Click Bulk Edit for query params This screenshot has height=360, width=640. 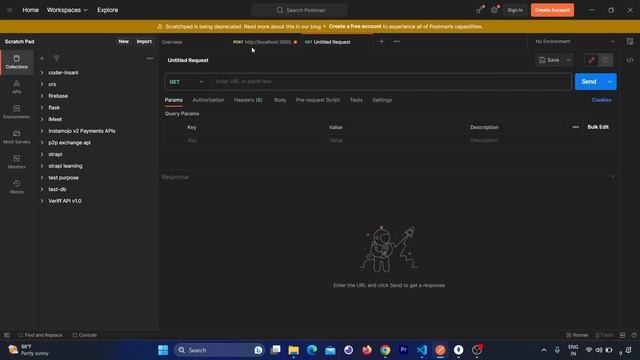(598, 127)
